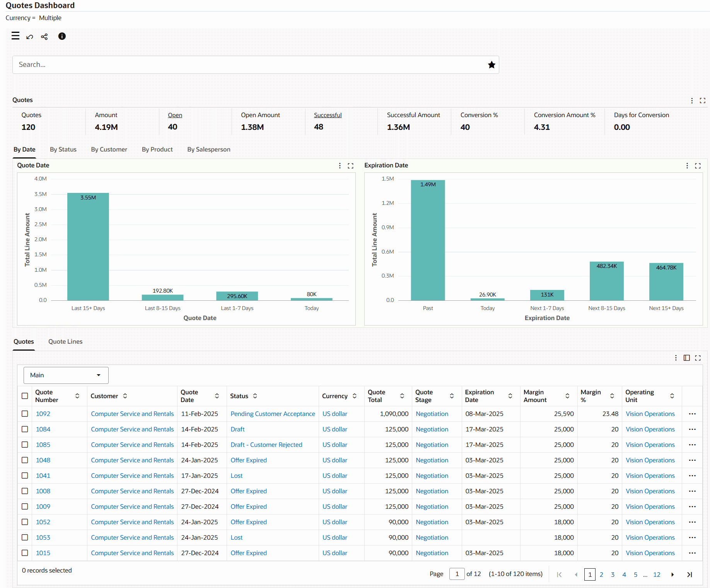Viewport: 710px width, 588px height.
Task: Select checkbox for quote 1048
Action: tap(25, 460)
